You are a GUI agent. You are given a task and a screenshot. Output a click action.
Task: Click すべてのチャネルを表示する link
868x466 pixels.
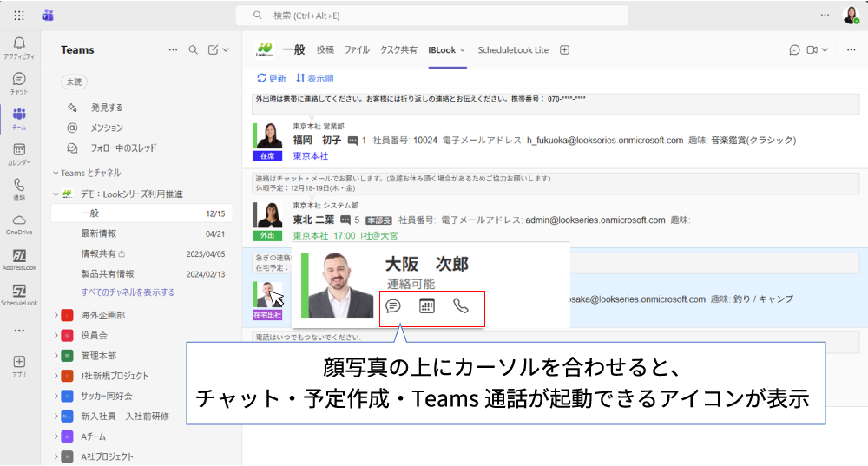click(128, 292)
